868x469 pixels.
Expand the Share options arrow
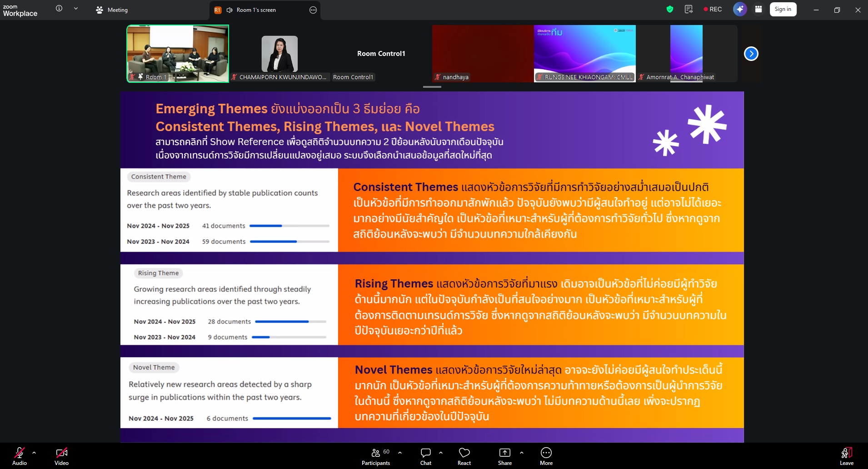tap(521, 453)
